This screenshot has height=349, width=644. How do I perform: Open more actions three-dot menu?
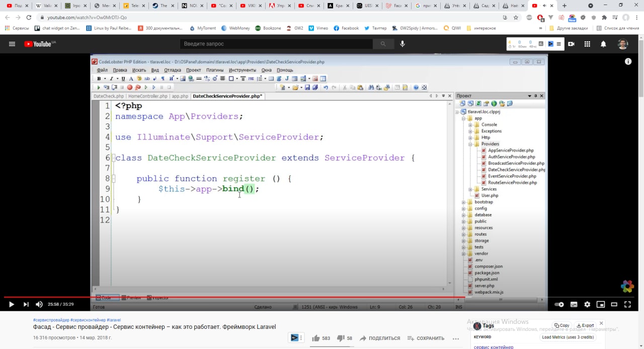click(x=455, y=338)
